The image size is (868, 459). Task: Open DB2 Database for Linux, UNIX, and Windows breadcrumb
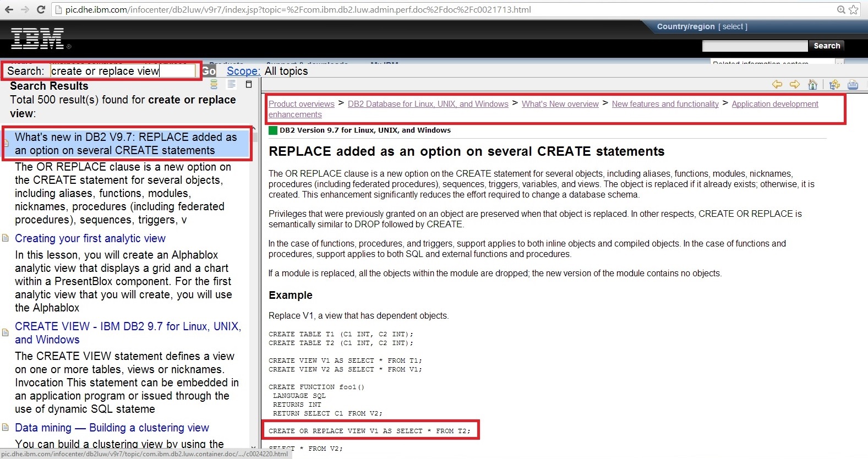pos(428,104)
